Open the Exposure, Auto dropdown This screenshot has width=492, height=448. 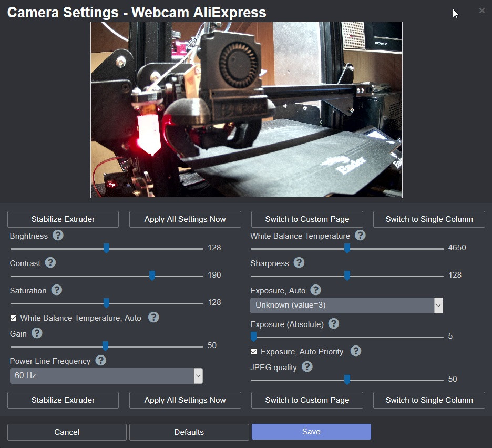click(x=346, y=305)
